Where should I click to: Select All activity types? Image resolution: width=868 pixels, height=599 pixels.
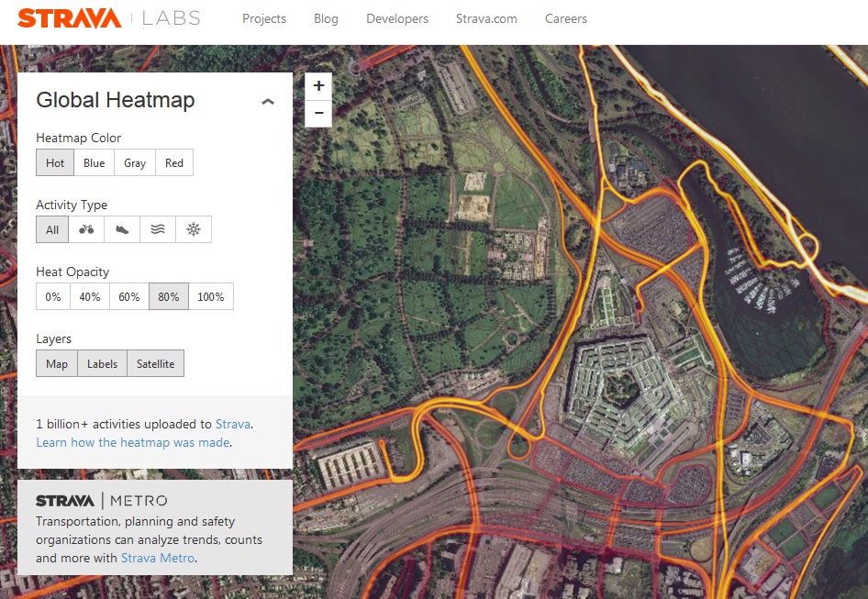click(x=52, y=229)
